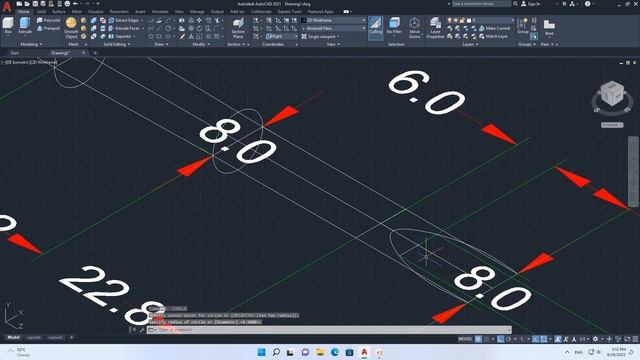Expand the Modify panel dropdown
Image resolution: width=640 pixels, height=360 pixels.
point(201,44)
